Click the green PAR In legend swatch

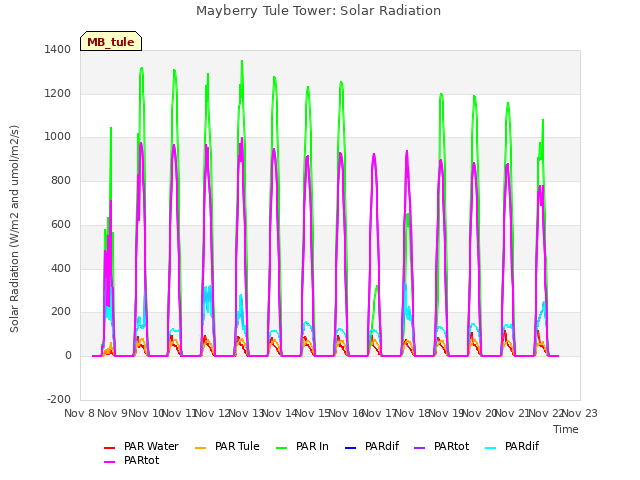[282, 448]
